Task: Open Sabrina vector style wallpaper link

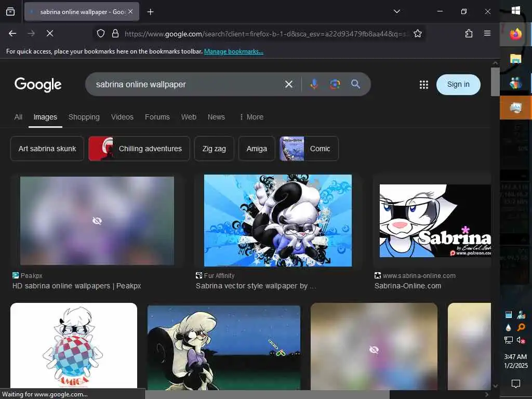Action: click(256, 286)
